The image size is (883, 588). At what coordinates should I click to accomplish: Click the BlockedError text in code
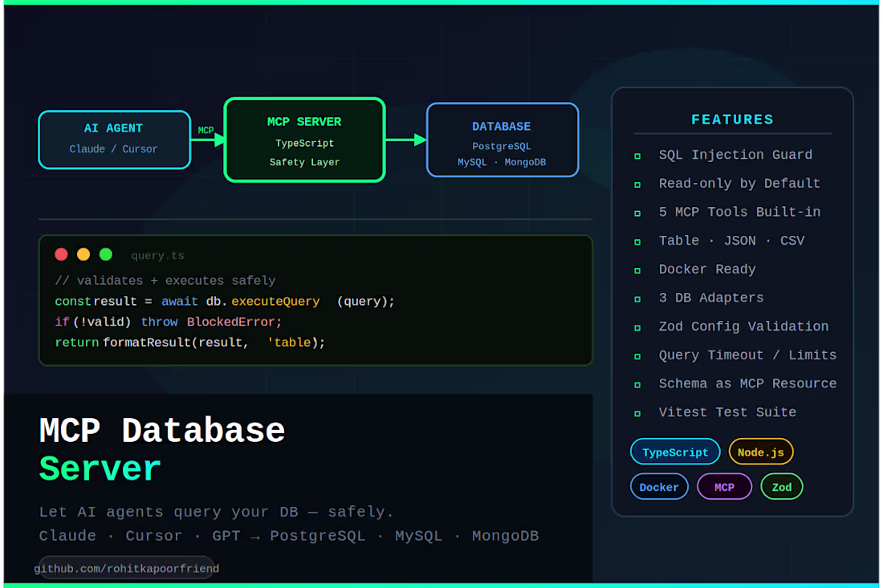231,322
